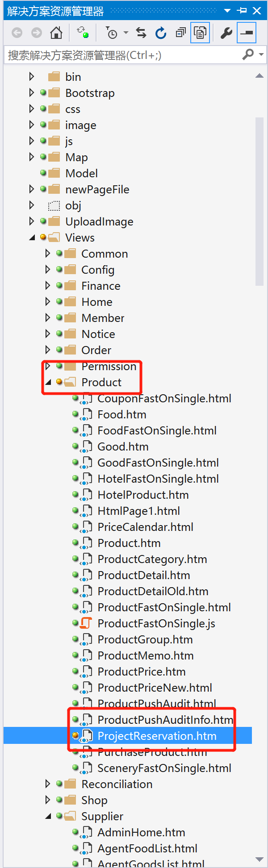Open Properties with the wrench icon
Image resolution: width=268 pixels, height=868 pixels.
point(226,33)
